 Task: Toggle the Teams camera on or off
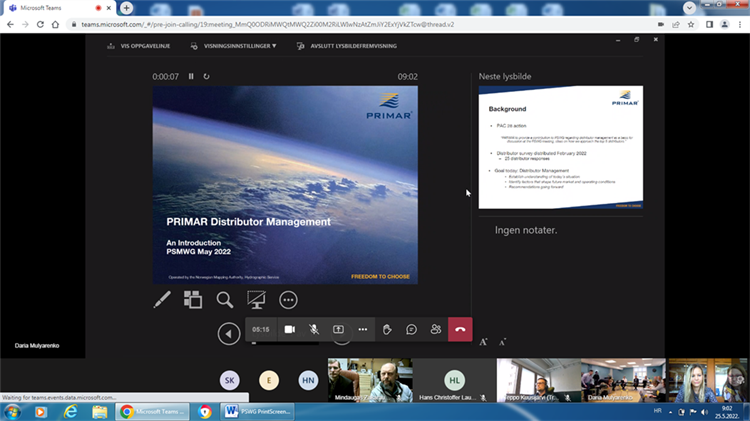pos(289,329)
